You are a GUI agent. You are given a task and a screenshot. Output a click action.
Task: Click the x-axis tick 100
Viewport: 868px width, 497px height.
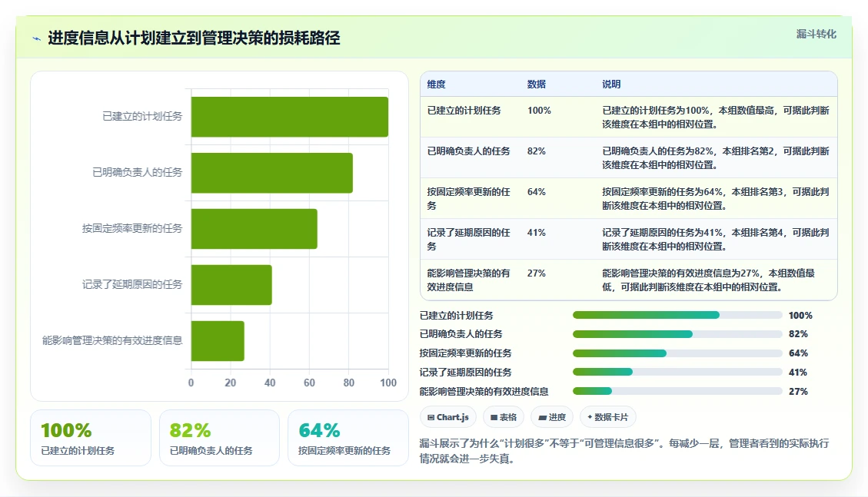[388, 383]
